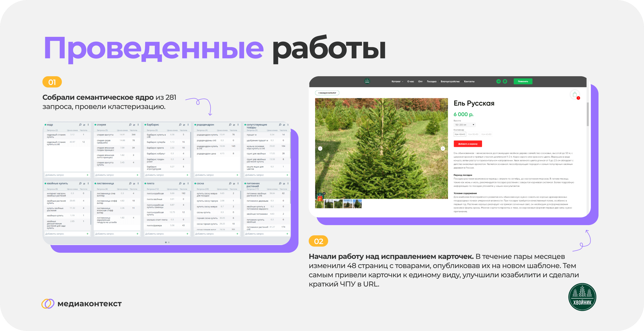This screenshot has width=644, height=331.
Task: Open the shopping bag cart icon
Action: point(575,95)
